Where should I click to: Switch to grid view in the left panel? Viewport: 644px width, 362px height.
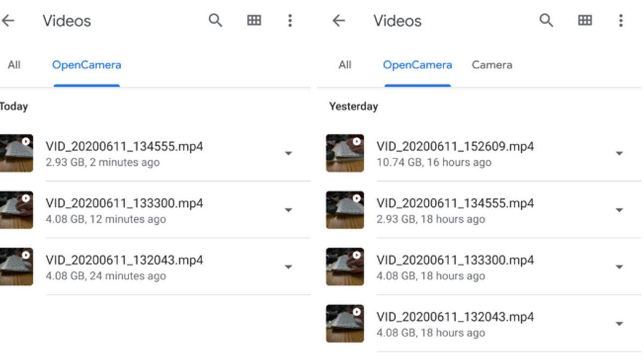254,21
